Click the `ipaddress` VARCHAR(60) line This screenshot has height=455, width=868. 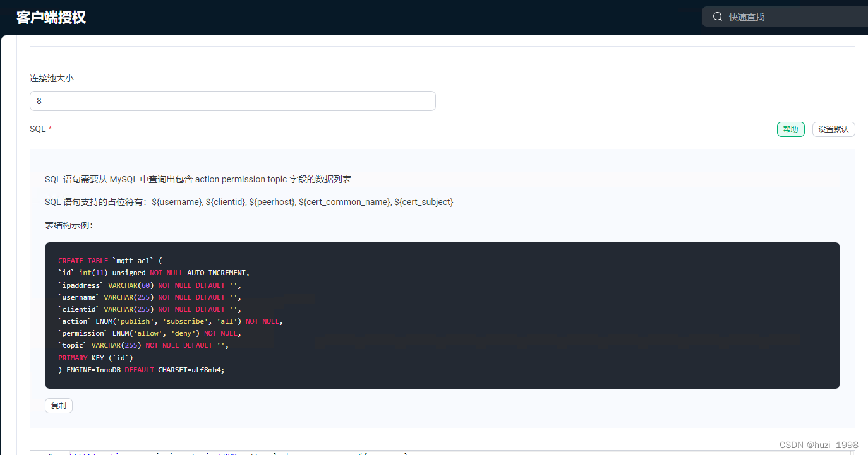click(x=150, y=285)
